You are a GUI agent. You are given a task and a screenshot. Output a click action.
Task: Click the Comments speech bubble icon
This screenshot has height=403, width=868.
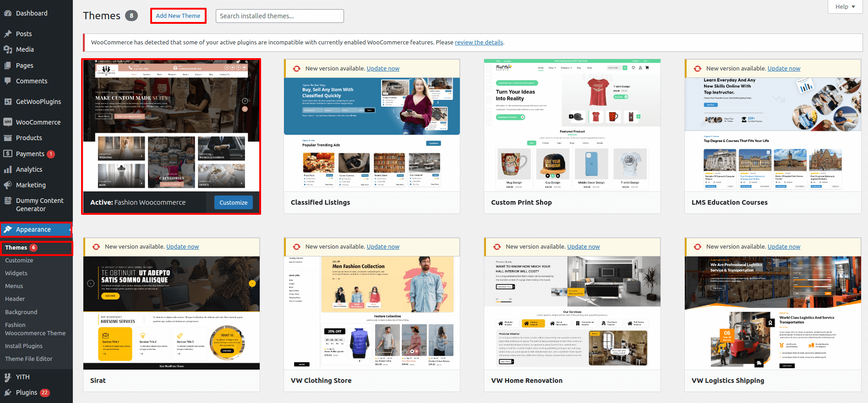tap(8, 81)
